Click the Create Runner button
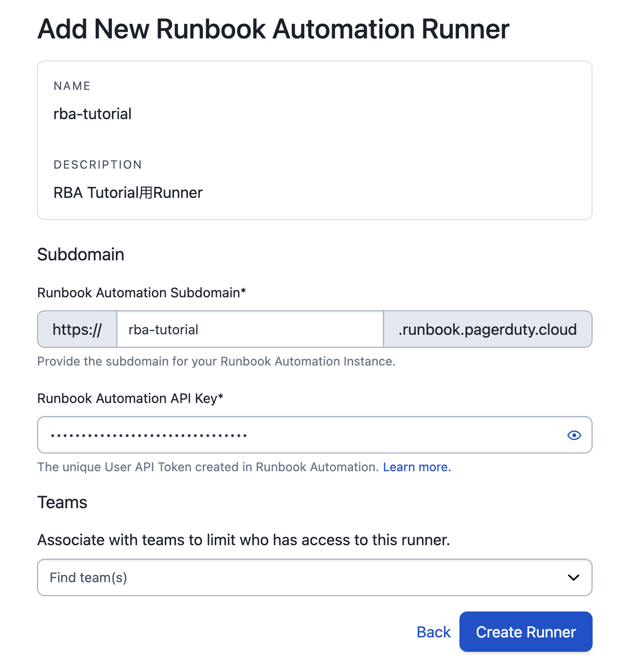644x660 pixels. pos(526,632)
